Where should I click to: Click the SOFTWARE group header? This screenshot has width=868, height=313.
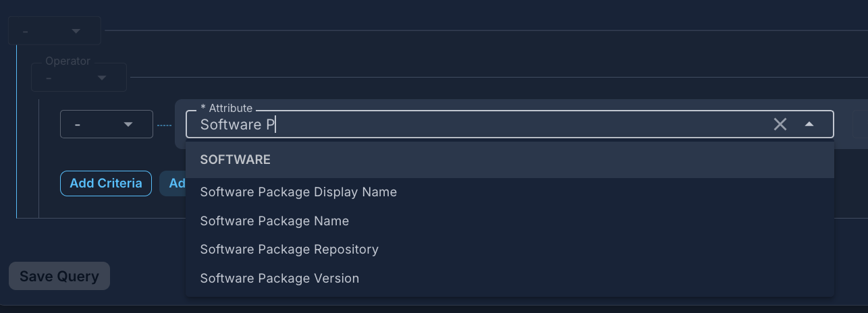pyautogui.click(x=236, y=160)
